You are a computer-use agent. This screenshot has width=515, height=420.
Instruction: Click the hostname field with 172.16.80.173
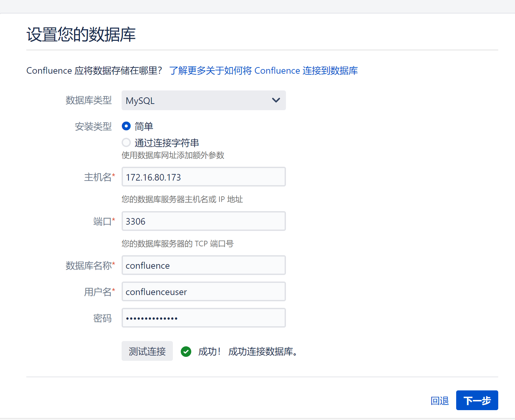tap(203, 177)
